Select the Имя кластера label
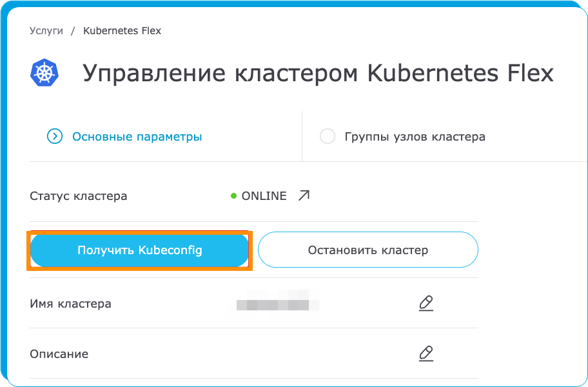 pyautogui.click(x=70, y=303)
